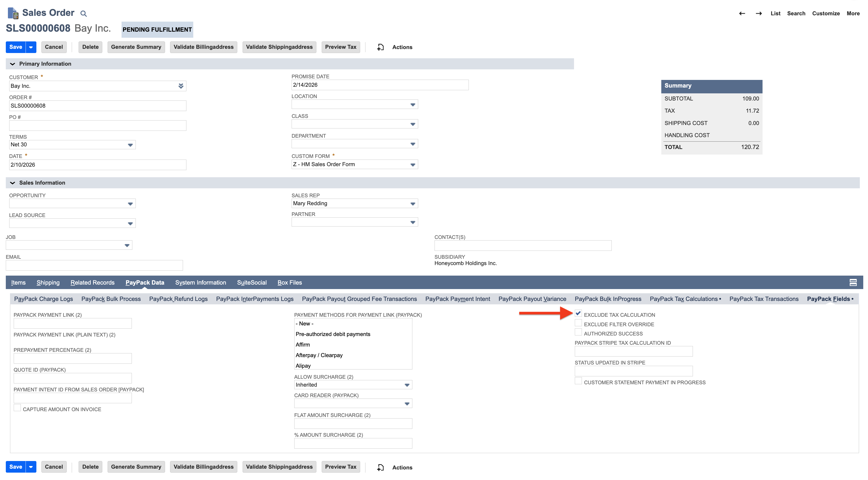The image size is (868, 480).
Task: Open the Save button dropdown arrow
Action: pyautogui.click(x=30, y=47)
